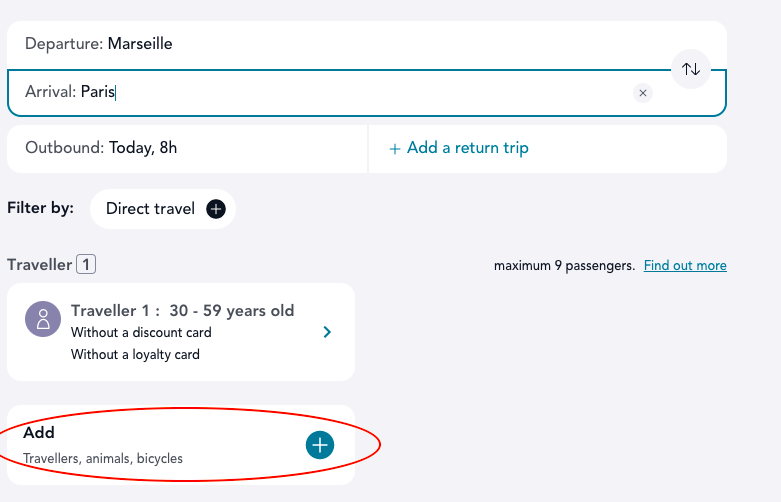Open the Find out more link
The image size is (781, 502).
pyautogui.click(x=685, y=266)
